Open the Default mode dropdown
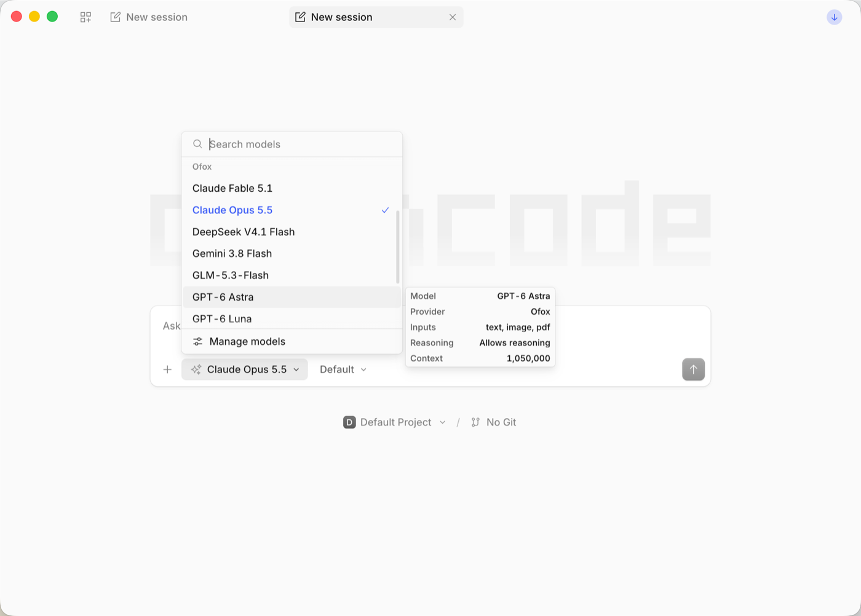This screenshot has width=861, height=616. [x=343, y=369]
